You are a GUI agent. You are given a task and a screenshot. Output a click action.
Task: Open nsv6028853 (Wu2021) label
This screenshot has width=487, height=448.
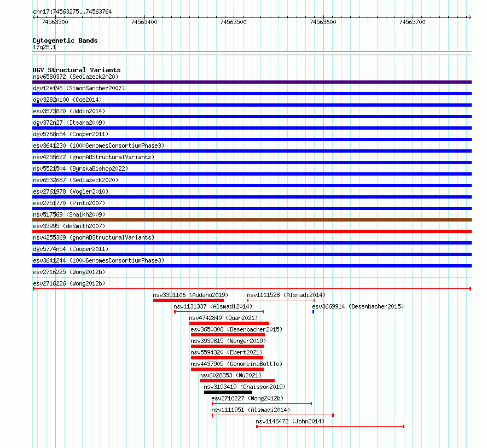point(230,375)
